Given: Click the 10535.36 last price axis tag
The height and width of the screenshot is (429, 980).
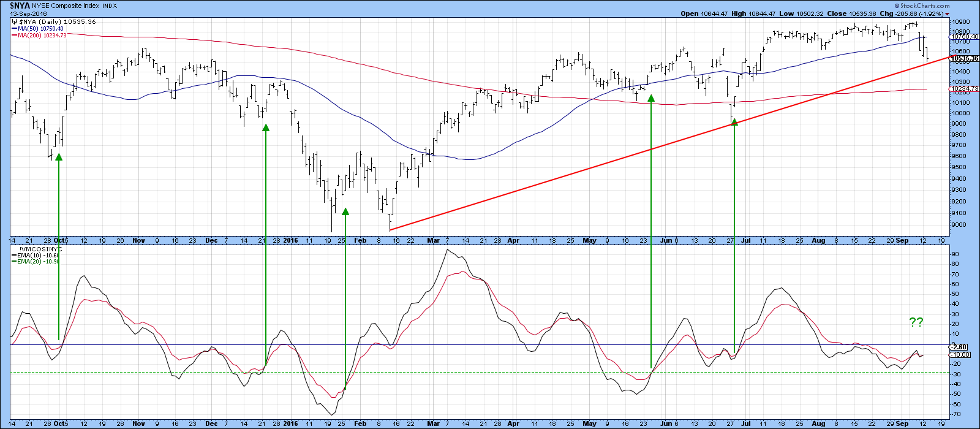Looking at the screenshot, I should coord(964,59).
